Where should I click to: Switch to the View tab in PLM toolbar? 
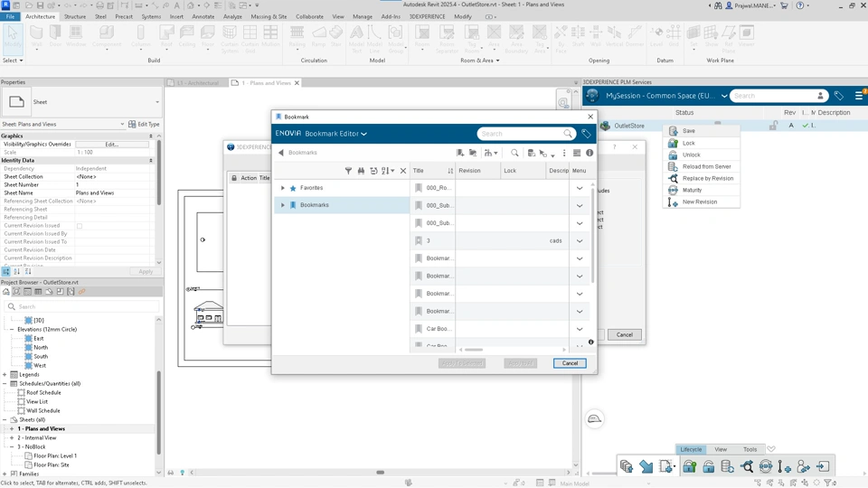[721, 449]
